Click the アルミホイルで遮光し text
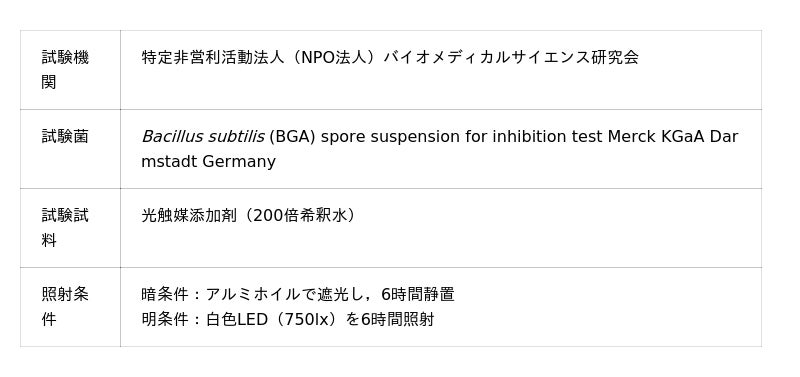Image resolution: width=800 pixels, height=377 pixels. (287, 294)
